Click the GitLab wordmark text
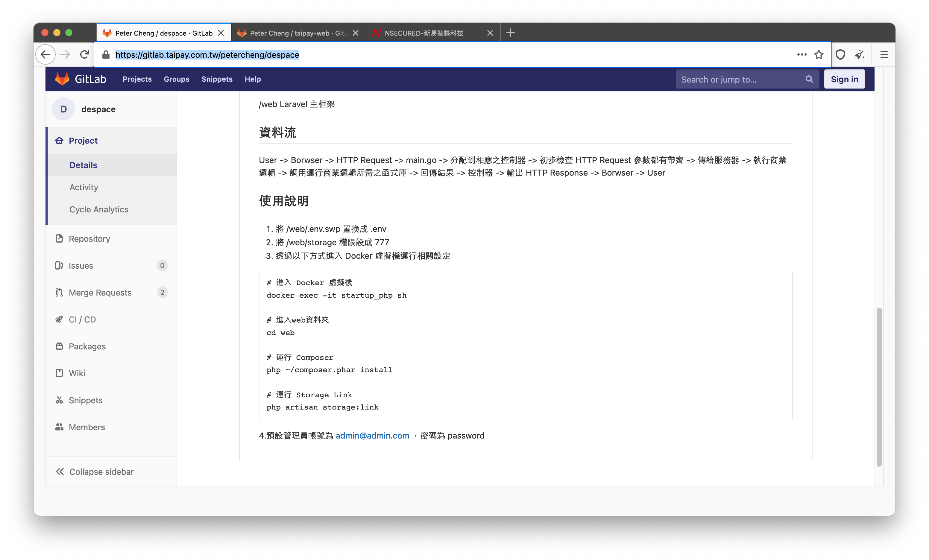The width and height of the screenshot is (929, 560). pos(90,79)
